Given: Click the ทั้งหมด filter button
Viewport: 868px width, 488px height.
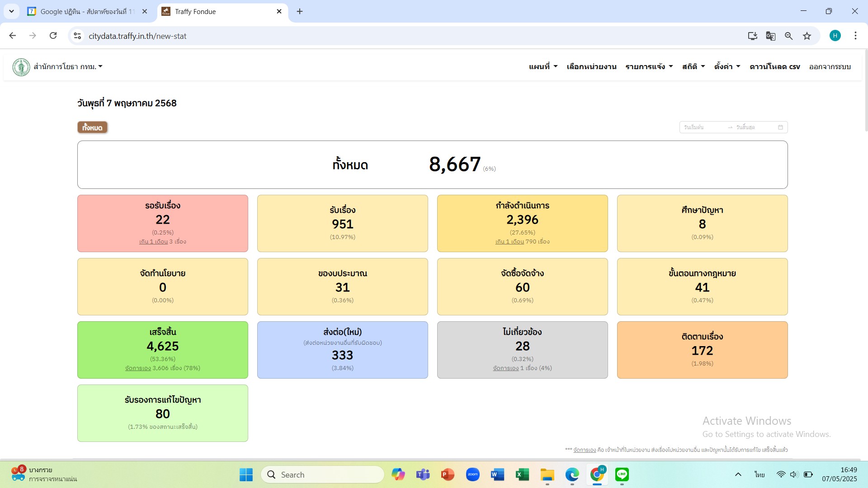Looking at the screenshot, I should point(92,127).
